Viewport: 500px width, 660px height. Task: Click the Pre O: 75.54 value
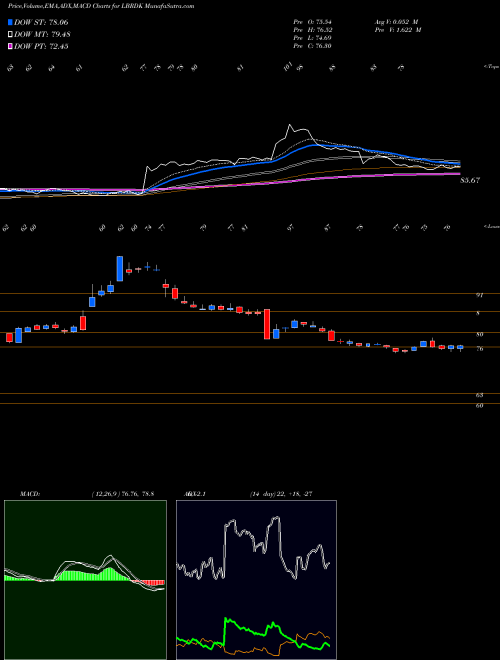[x=313, y=21]
